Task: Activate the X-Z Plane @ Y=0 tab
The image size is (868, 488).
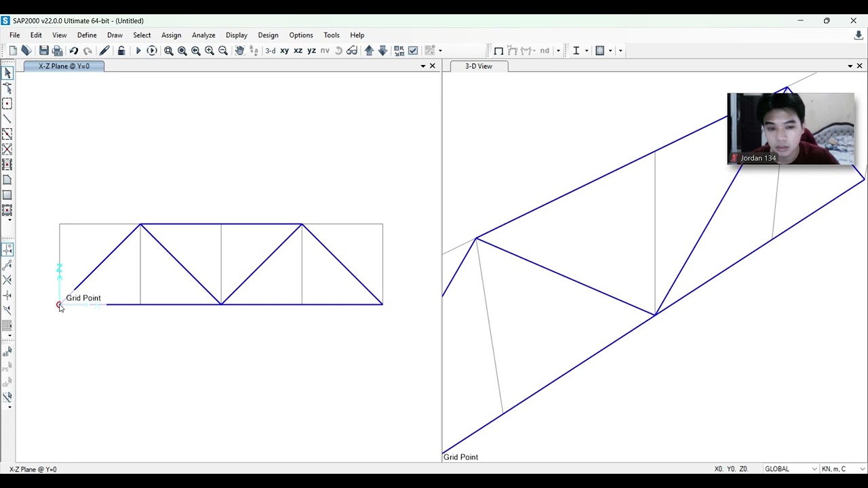Action: tap(64, 66)
